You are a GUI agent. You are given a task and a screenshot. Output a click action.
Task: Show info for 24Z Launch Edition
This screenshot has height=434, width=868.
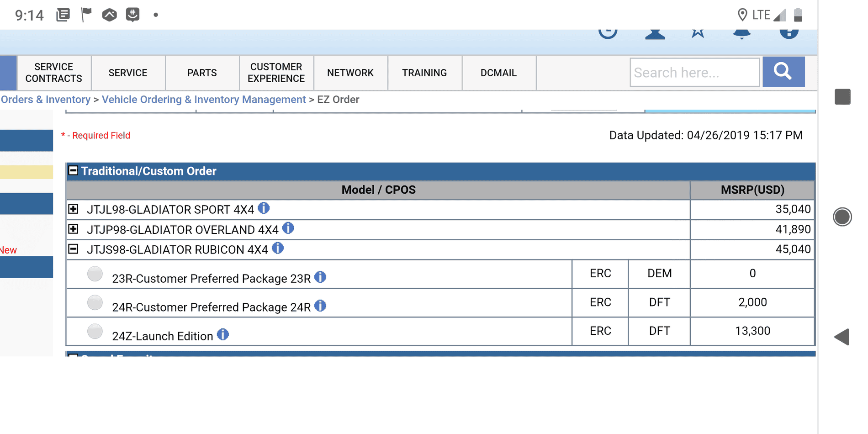223,334
